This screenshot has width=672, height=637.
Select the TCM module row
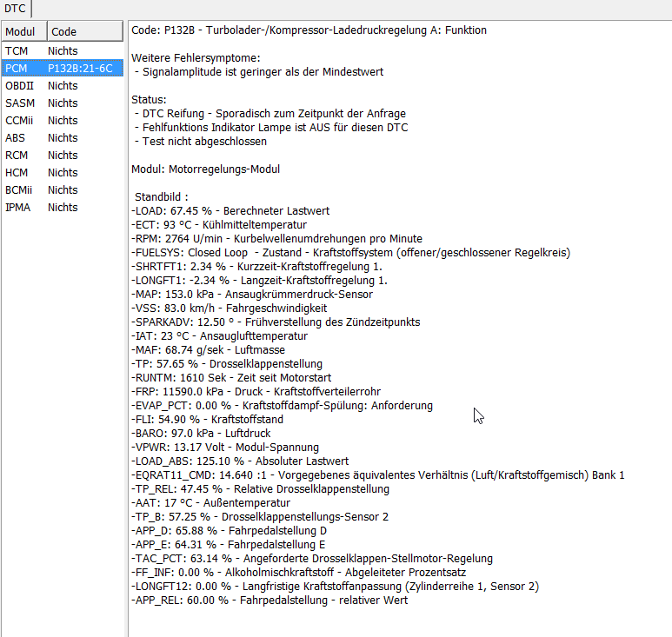pyautogui.click(x=17, y=51)
